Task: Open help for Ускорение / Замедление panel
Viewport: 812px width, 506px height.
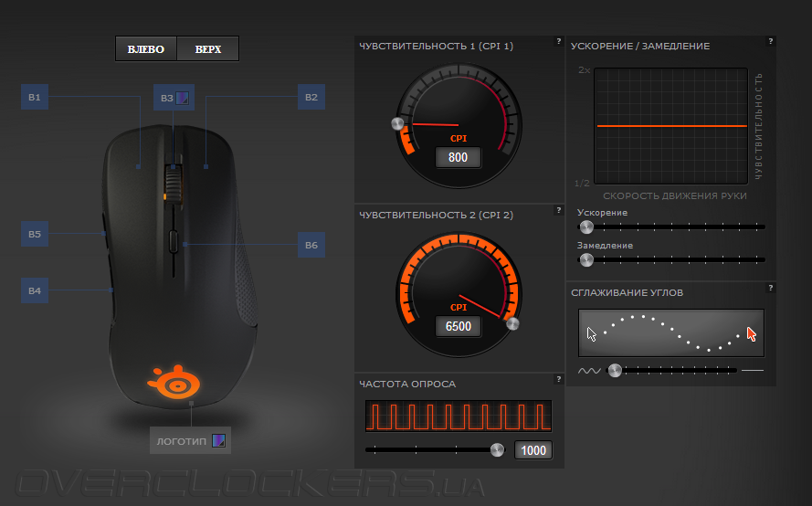Action: [x=771, y=41]
